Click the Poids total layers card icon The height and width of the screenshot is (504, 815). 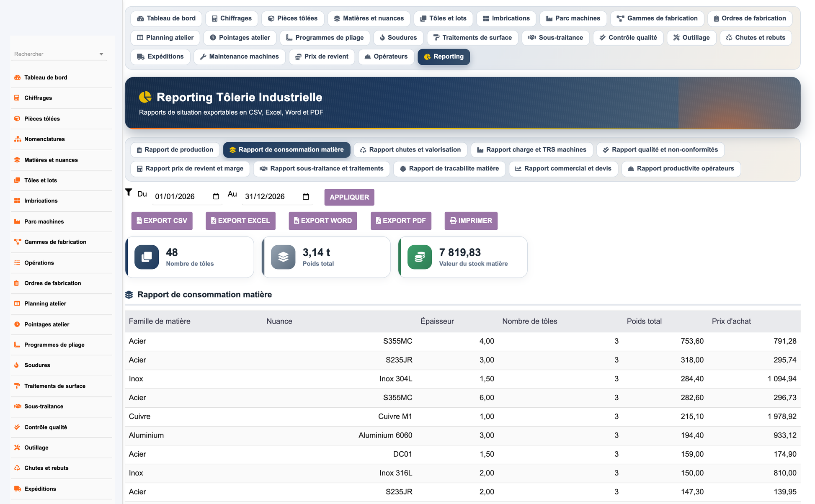283,257
